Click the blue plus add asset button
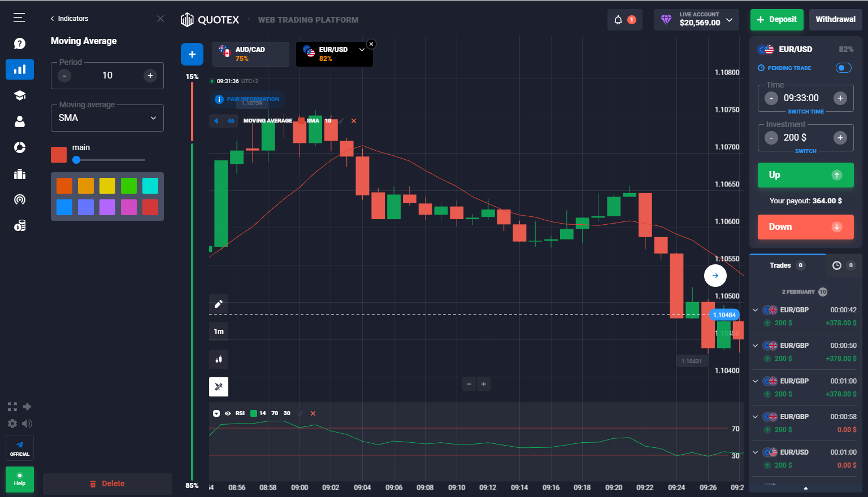The height and width of the screenshot is (497, 868). tap(192, 54)
